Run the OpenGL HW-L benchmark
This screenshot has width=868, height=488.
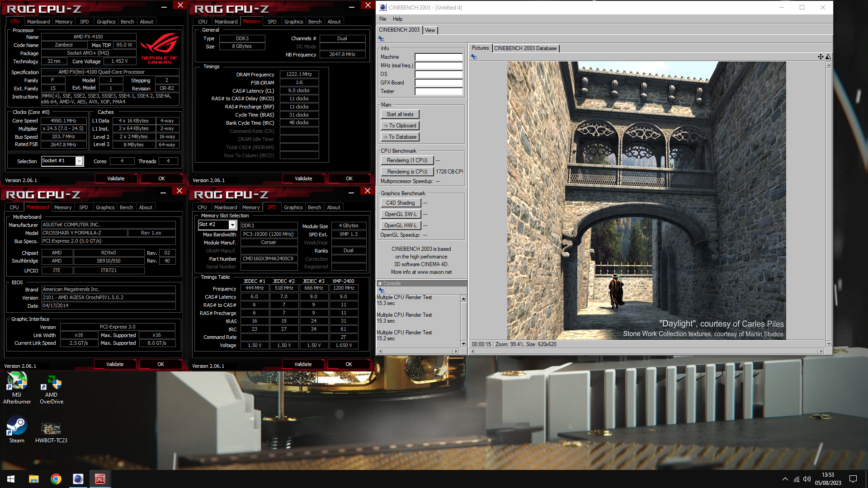point(401,225)
